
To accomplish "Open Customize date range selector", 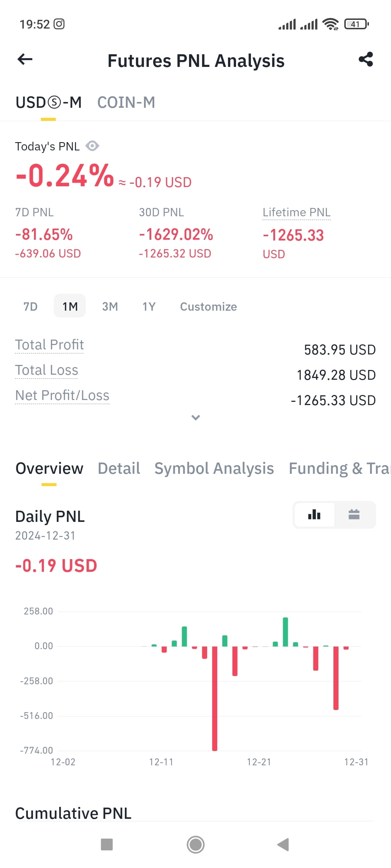I will [x=209, y=307].
